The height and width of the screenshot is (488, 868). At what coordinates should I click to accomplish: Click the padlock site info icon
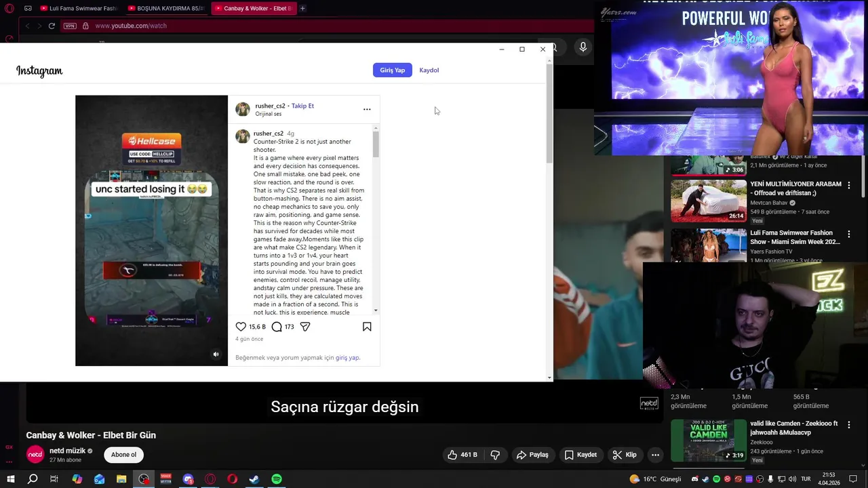click(85, 26)
